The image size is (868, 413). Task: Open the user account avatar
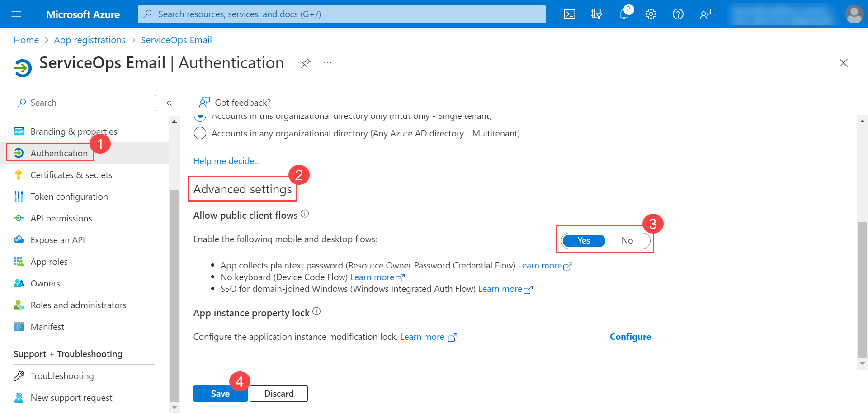click(854, 14)
